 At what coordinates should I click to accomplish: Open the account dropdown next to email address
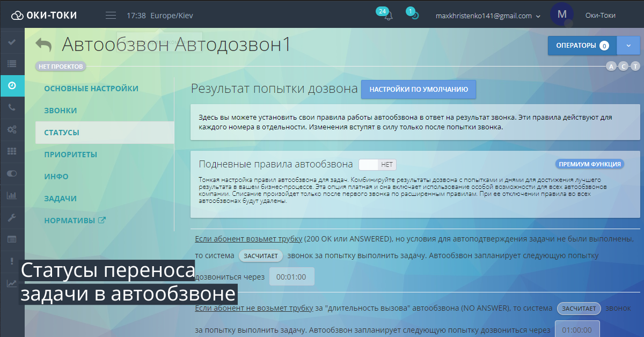pyautogui.click(x=538, y=16)
